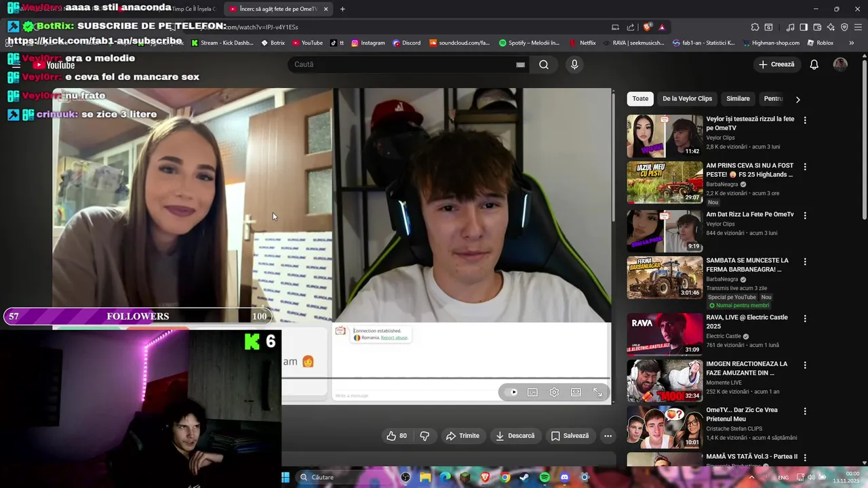
Task: Show more bookmarks with the double chevron
Action: (x=852, y=43)
